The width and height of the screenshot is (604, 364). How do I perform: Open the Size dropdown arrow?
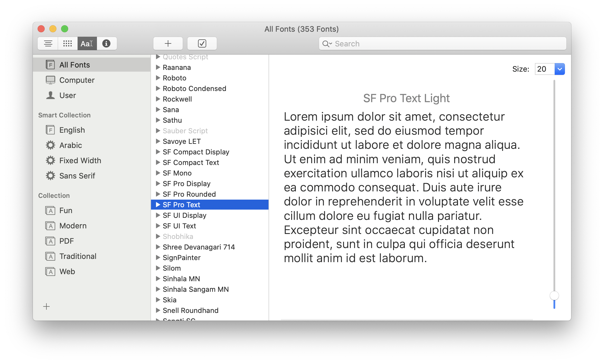[560, 69]
